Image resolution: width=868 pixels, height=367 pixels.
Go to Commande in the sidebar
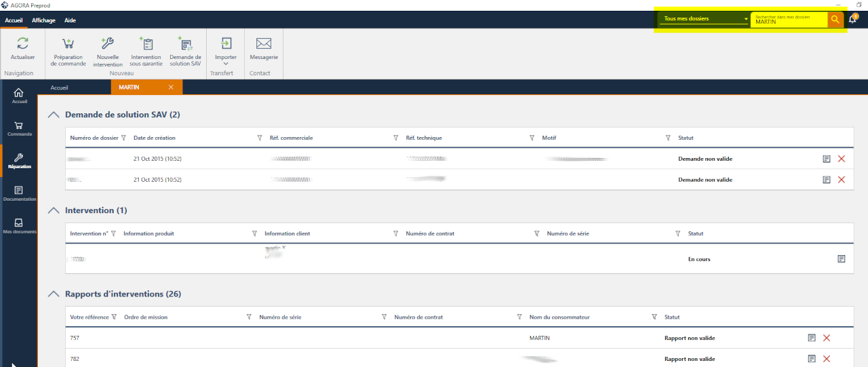[19, 128]
